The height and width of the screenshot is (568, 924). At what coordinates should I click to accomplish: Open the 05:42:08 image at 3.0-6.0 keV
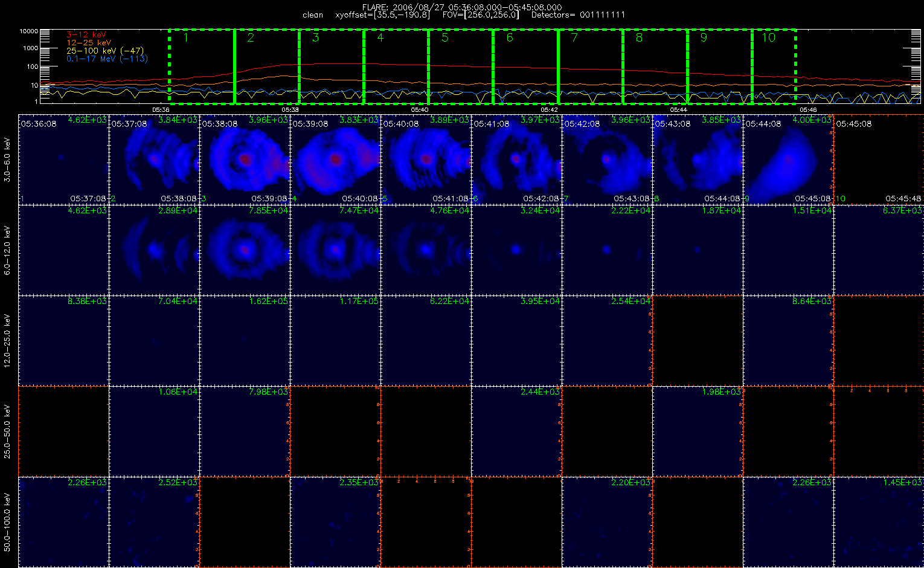(607, 159)
